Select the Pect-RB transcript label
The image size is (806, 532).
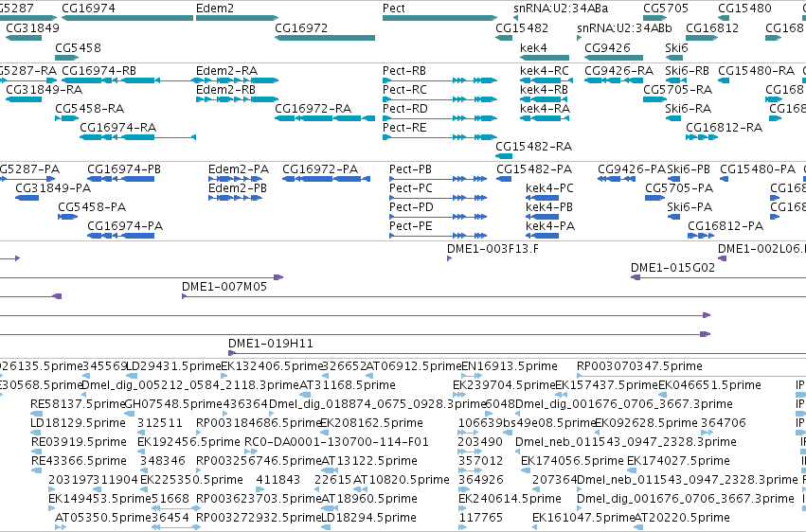tap(404, 70)
